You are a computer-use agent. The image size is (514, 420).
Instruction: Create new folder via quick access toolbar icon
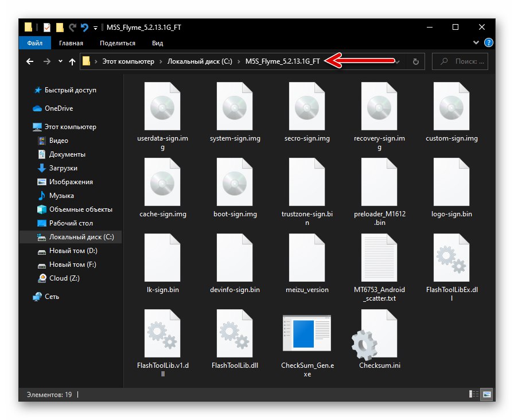tap(60, 27)
